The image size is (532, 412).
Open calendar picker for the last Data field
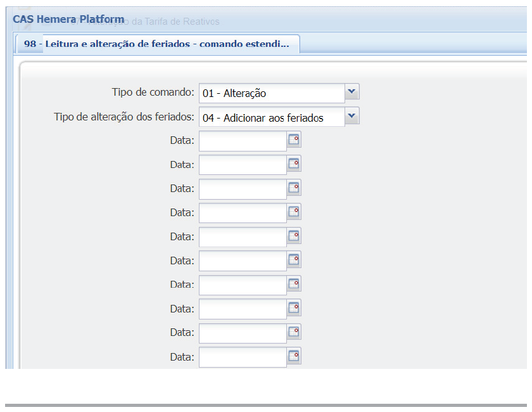[294, 357]
